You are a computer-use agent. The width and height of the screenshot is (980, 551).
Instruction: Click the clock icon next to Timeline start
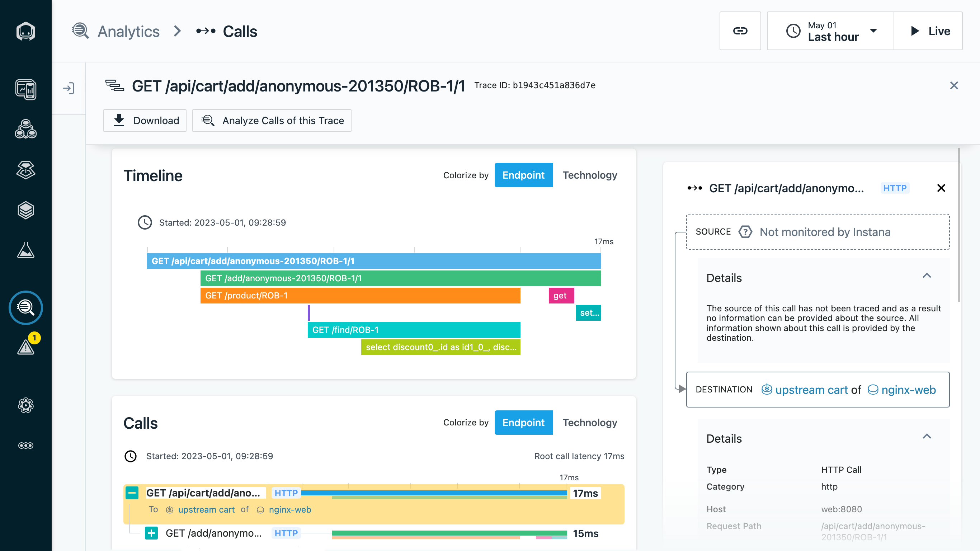click(145, 223)
